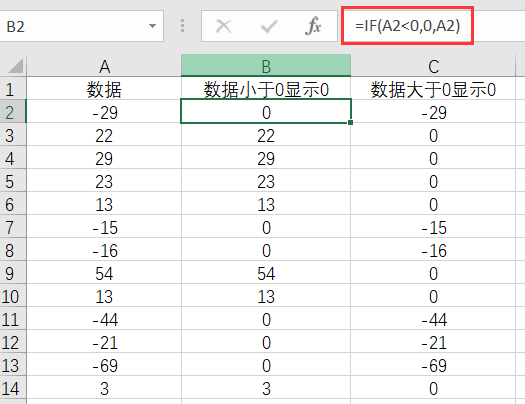This screenshot has height=404, width=525.
Task: Select row 4 header
Action: (13, 157)
